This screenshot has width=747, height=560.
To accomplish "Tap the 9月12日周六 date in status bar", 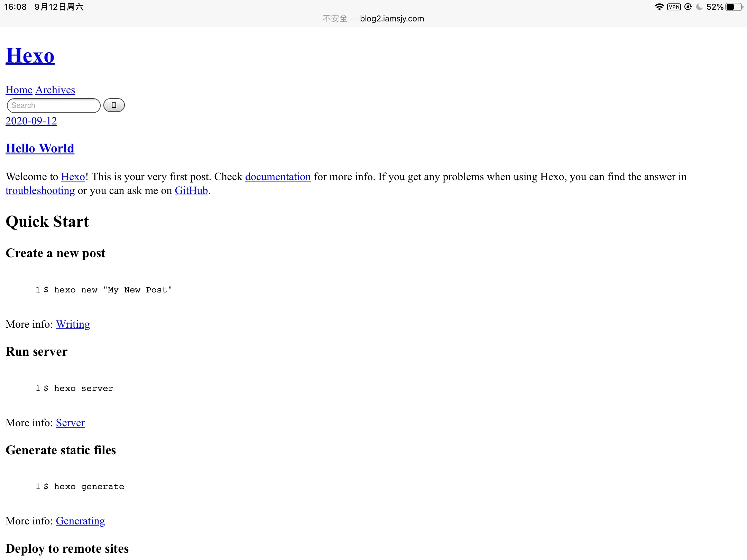I will click(59, 7).
